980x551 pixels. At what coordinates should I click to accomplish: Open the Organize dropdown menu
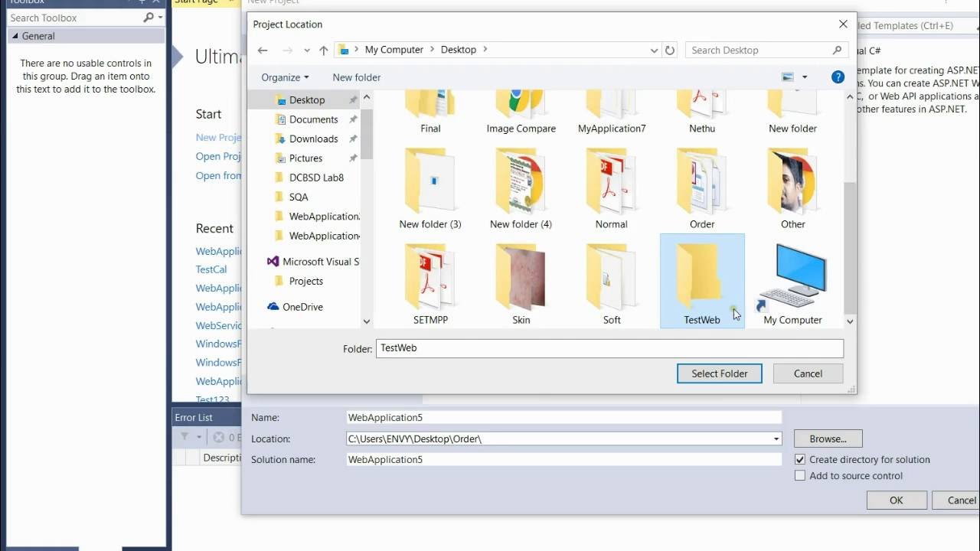285,77
